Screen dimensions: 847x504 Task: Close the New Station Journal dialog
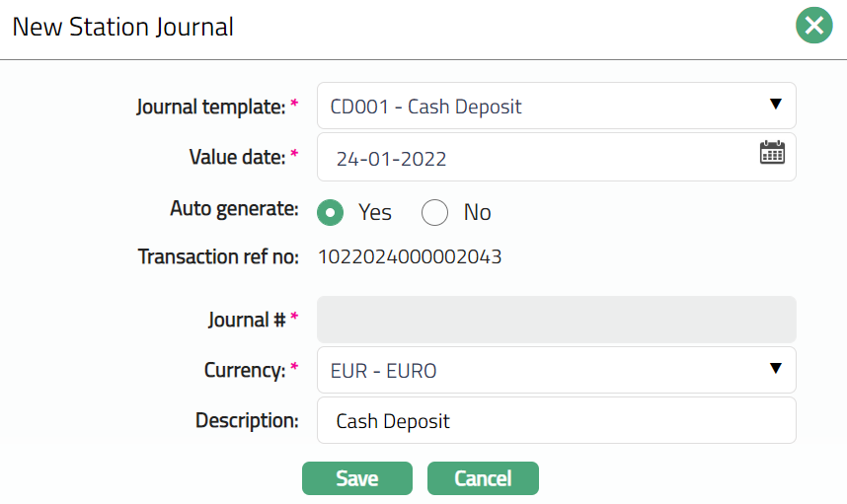point(813,26)
